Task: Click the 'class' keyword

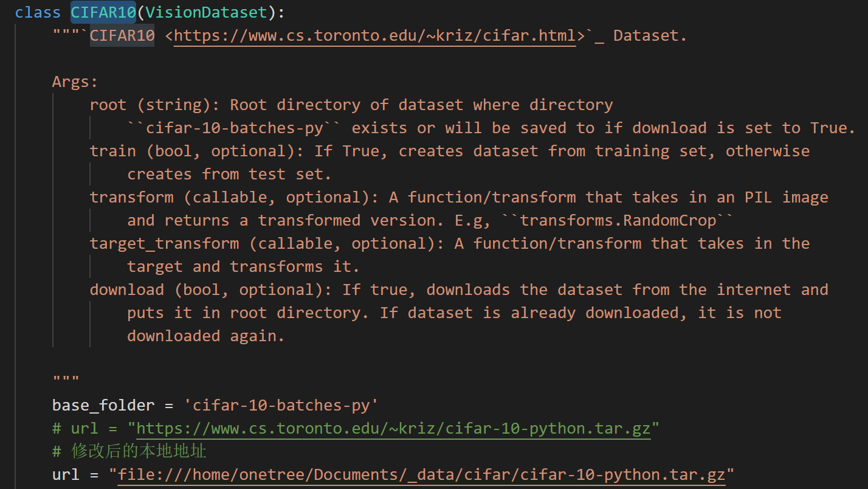Action: [38, 12]
